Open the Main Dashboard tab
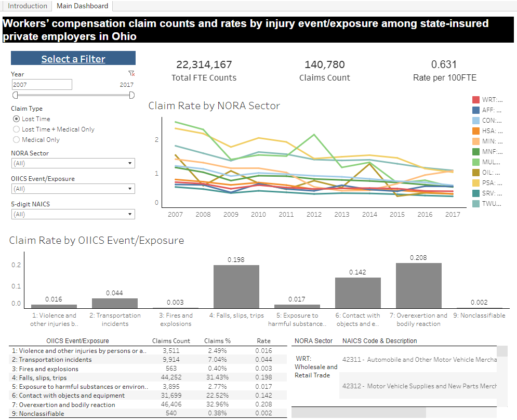The width and height of the screenshot is (517, 420). point(83,6)
